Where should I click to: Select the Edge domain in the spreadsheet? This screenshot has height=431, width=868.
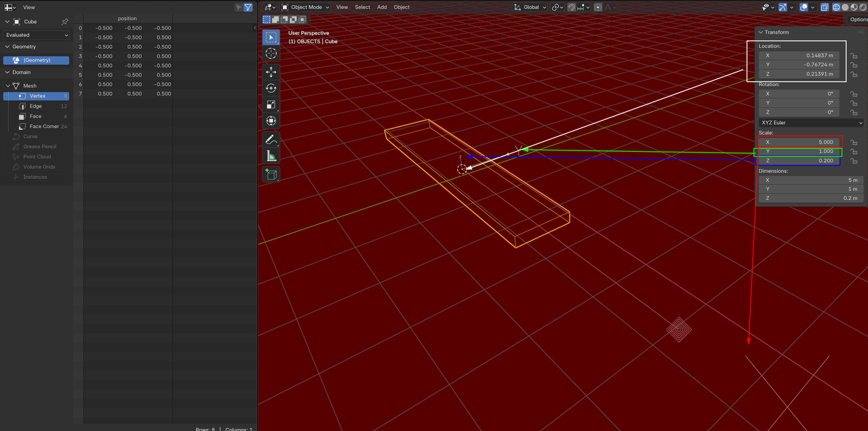(35, 106)
